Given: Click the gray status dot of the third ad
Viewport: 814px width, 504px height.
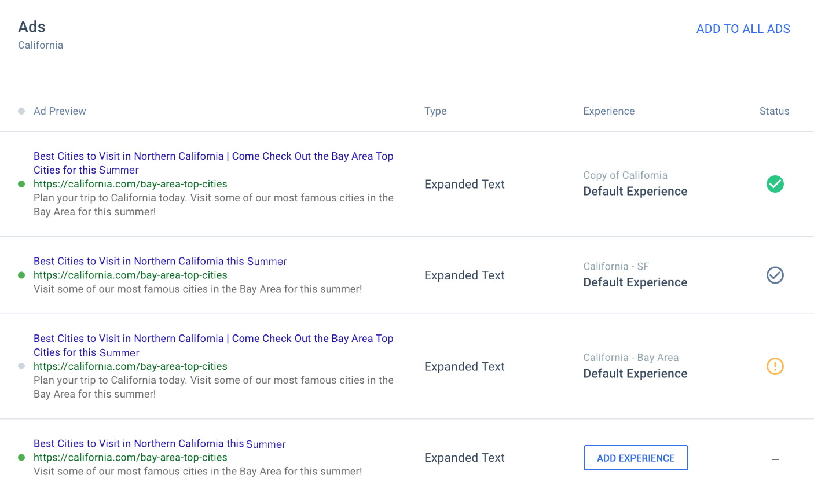Looking at the screenshot, I should pyautogui.click(x=21, y=366).
